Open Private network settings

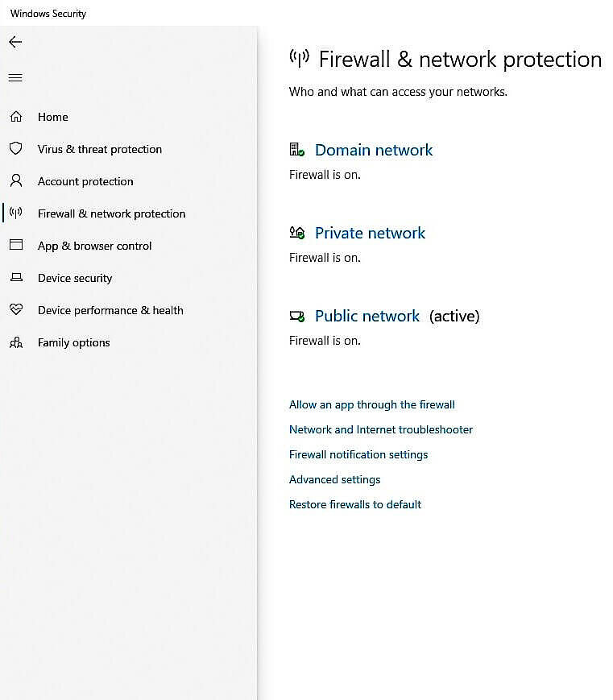(370, 233)
